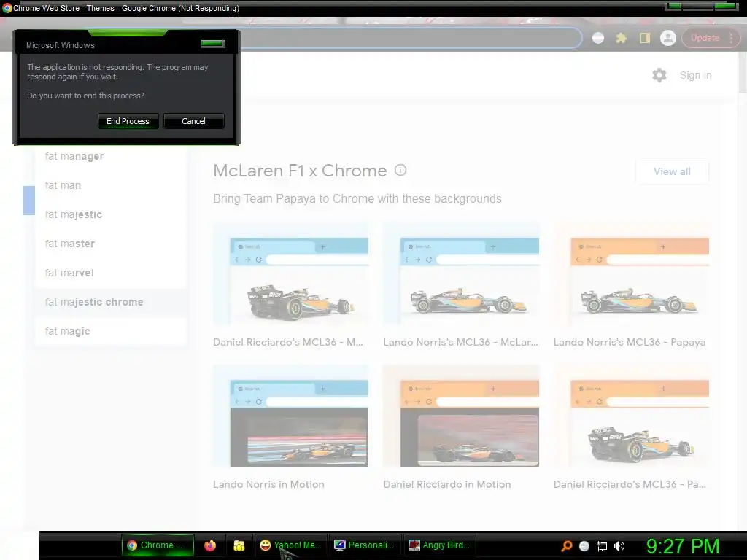Click the orange magnifier tray icon
Screen dimensions: 747x560
pos(566,546)
